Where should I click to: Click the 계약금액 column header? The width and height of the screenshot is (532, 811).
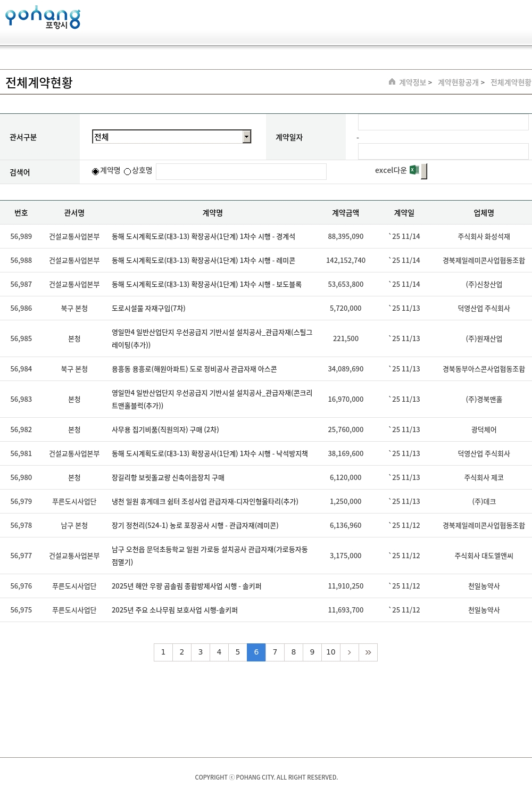click(x=345, y=213)
